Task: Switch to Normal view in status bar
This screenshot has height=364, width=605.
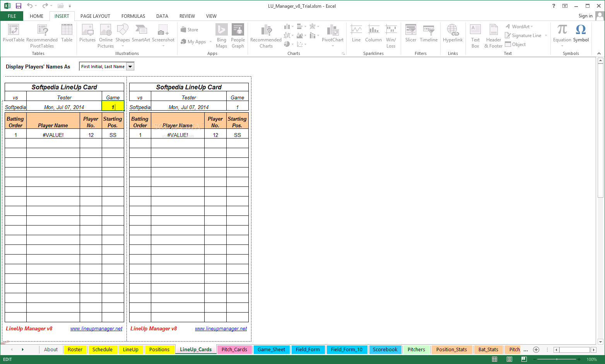Action: pyautogui.click(x=494, y=359)
